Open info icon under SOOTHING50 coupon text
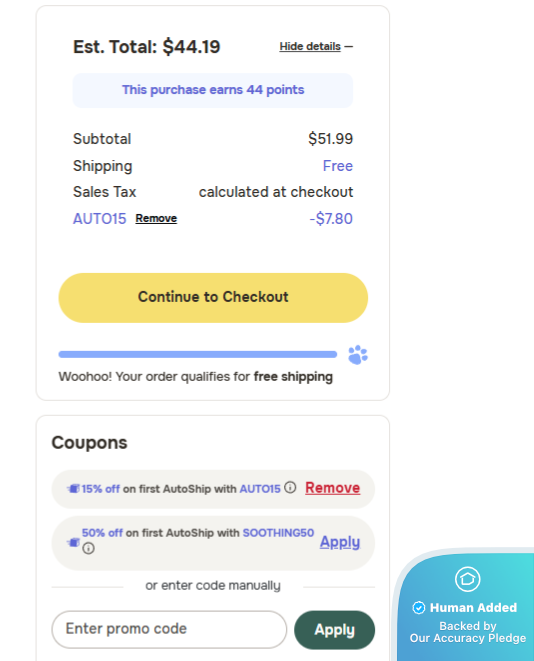This screenshot has height=661, width=534. [88, 548]
